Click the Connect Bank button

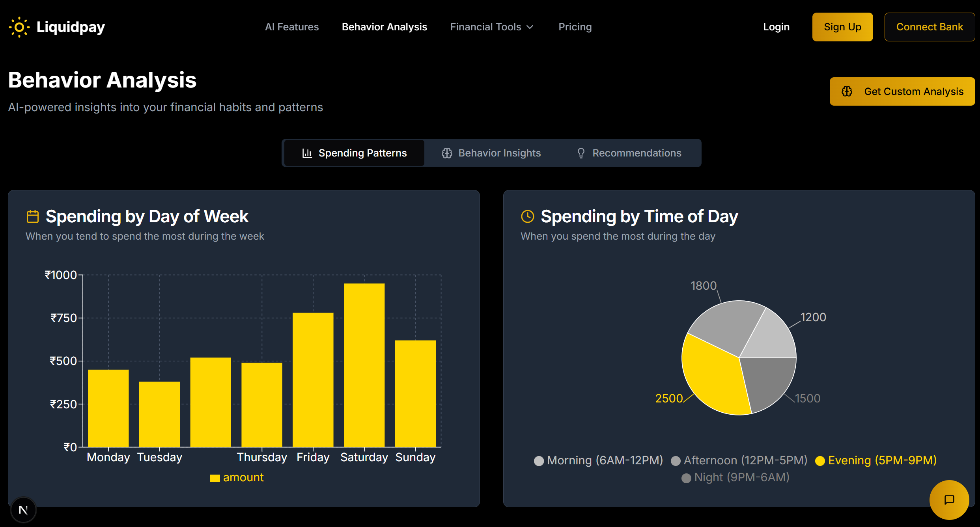tap(929, 27)
